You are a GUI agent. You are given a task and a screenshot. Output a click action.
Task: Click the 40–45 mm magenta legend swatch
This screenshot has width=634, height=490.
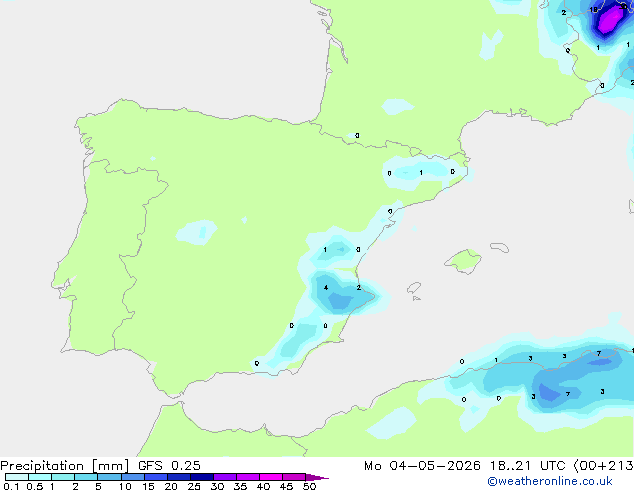[271, 477]
